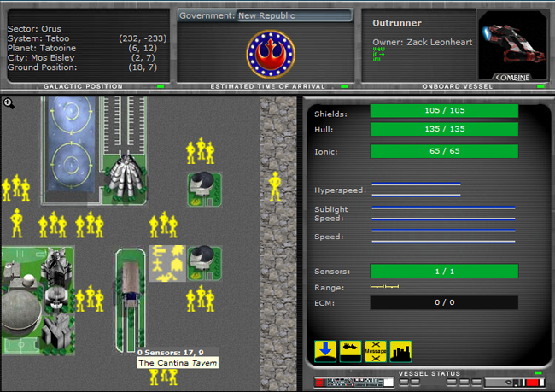Open the Outrunner ship thumbnail image

point(512,45)
